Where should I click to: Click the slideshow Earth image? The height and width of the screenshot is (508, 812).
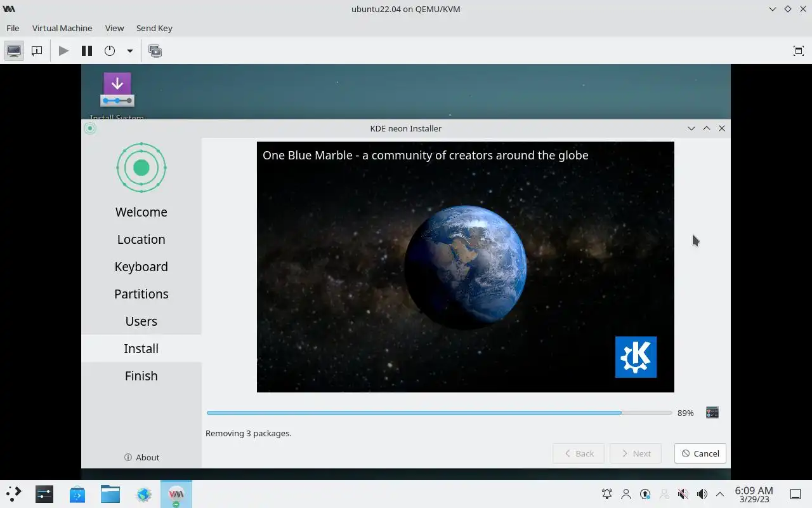point(466,267)
